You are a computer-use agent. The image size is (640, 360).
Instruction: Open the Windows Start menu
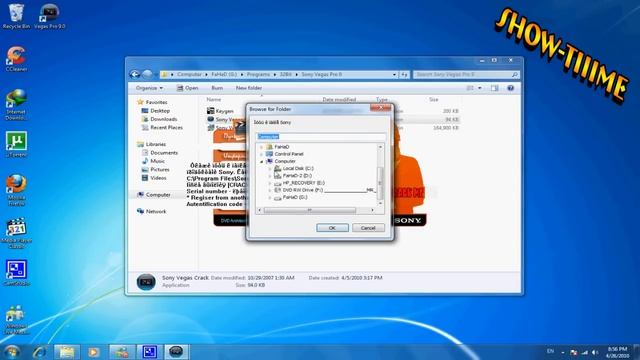point(12,352)
